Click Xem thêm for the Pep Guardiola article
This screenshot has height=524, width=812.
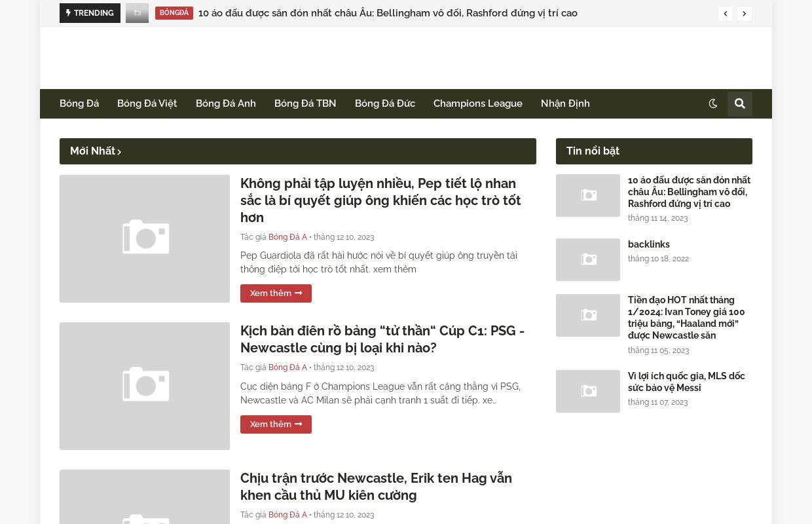coord(276,293)
